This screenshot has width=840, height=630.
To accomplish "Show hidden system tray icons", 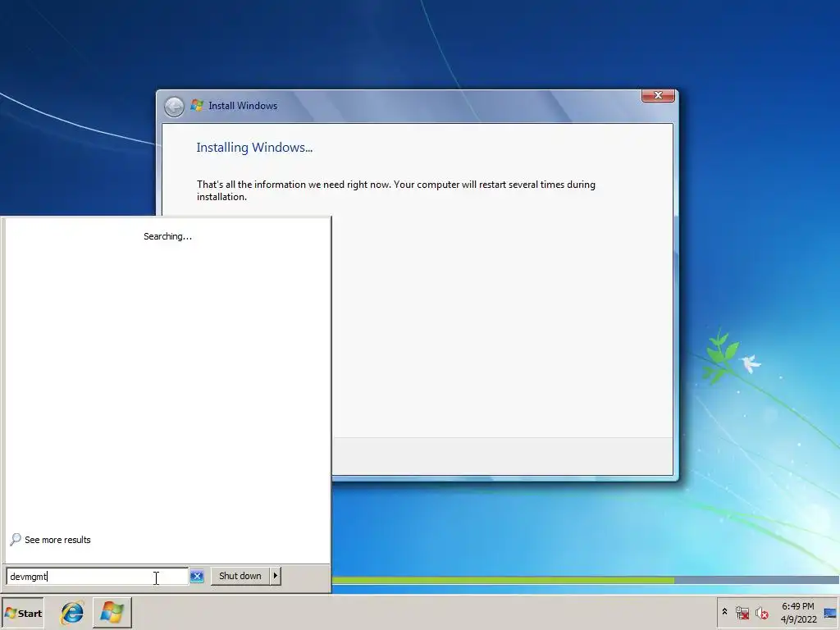I will point(724,611).
